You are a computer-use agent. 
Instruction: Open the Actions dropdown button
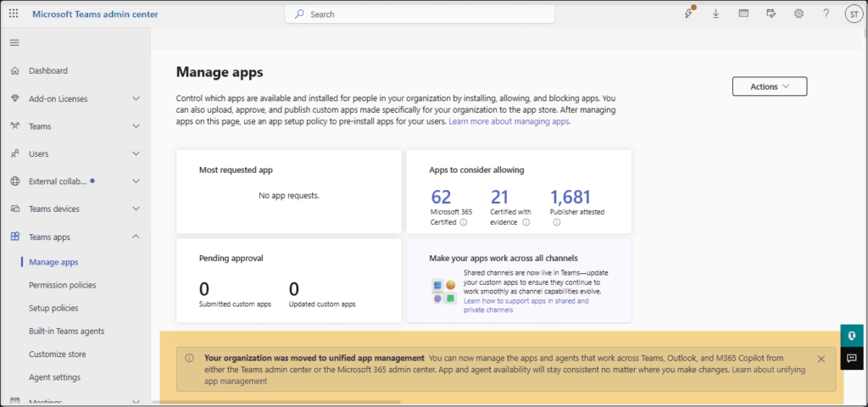tap(770, 86)
